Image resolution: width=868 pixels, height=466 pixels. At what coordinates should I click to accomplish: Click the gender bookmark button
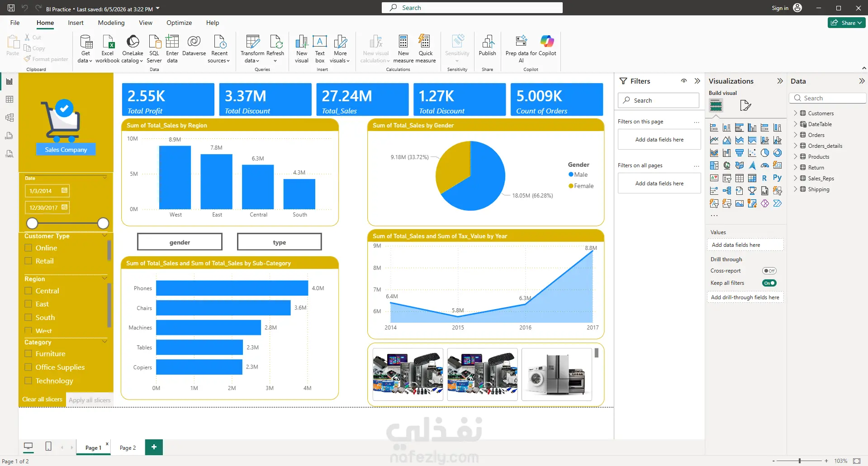coord(180,242)
